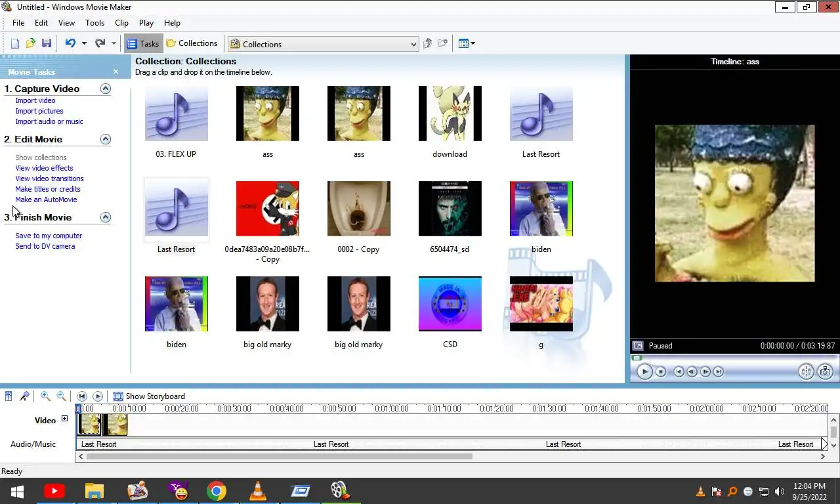Save the project with the floppy disk icon
840x504 pixels.
47,43
